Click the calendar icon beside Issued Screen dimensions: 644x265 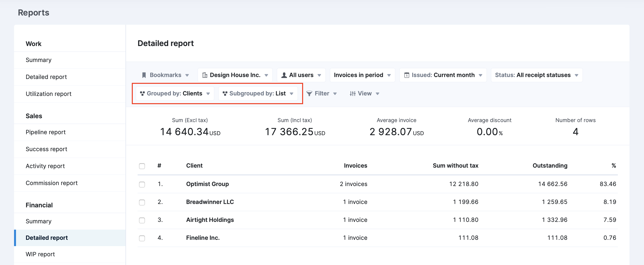(407, 75)
